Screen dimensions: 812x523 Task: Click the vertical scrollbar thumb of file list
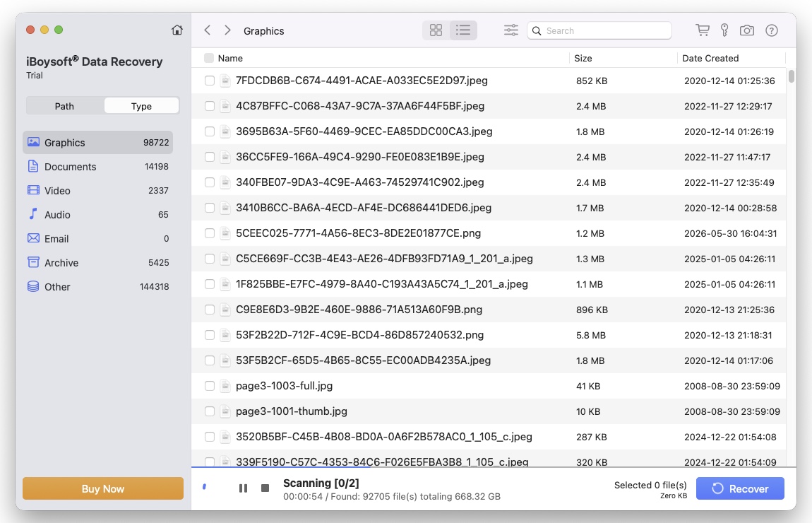pos(791,76)
